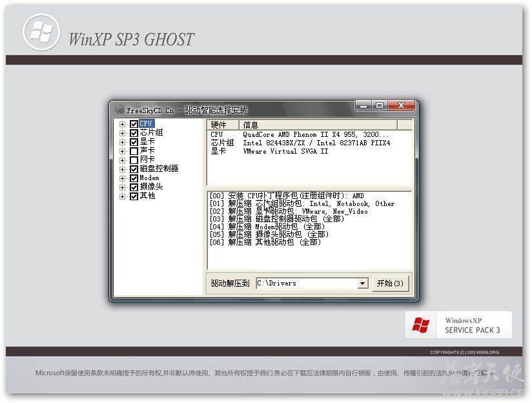Click log line [05] 摄像头驱动包
This screenshot has width=532, height=403.
[269, 234]
